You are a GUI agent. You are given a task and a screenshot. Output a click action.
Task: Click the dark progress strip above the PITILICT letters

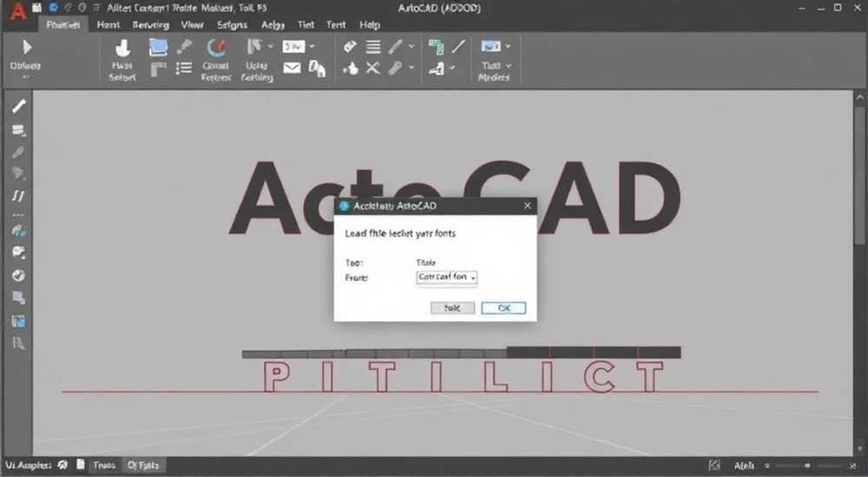point(461,353)
